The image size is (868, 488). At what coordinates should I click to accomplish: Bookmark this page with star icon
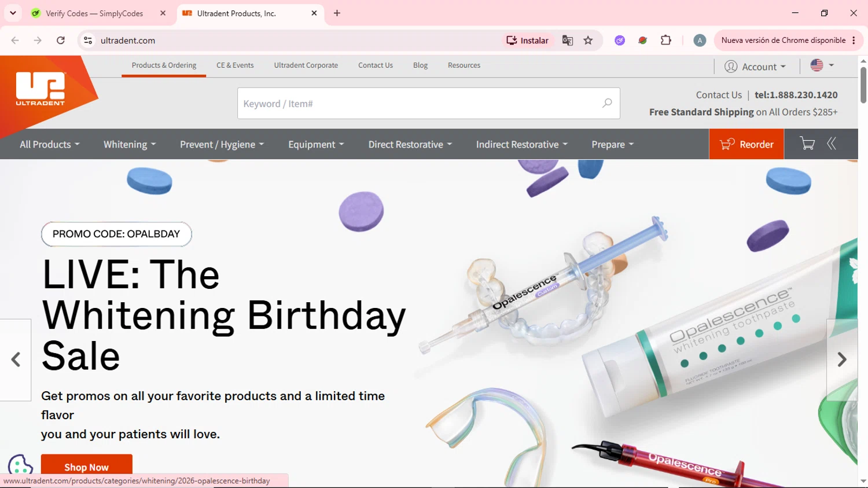[588, 41]
